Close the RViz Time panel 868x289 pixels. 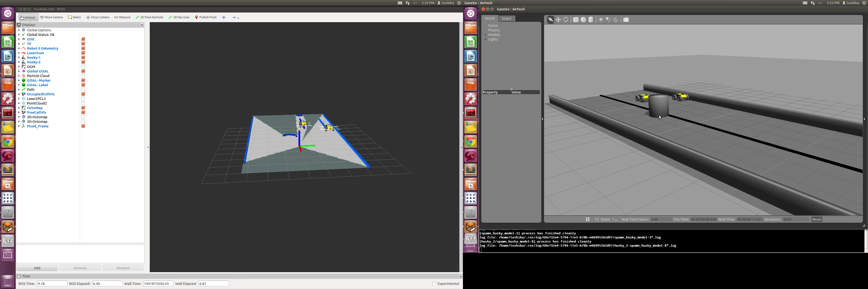(x=460, y=276)
